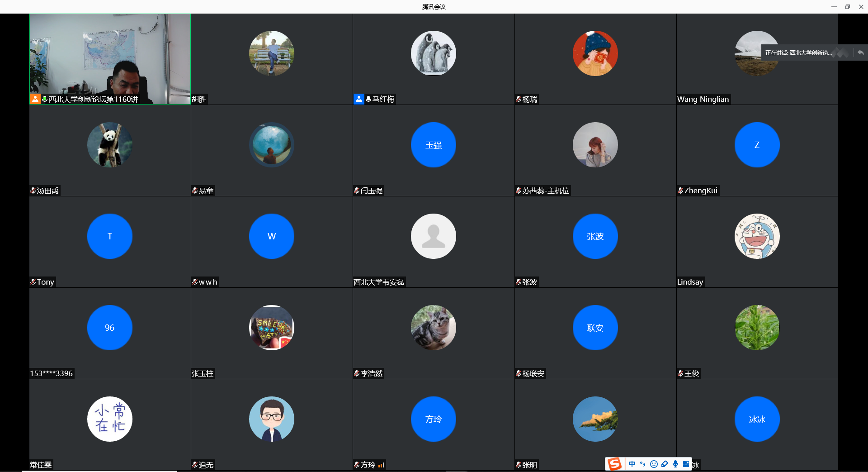Click 方玲's network signal indicator
Screen dimensions: 868x472
pyautogui.click(x=382, y=465)
